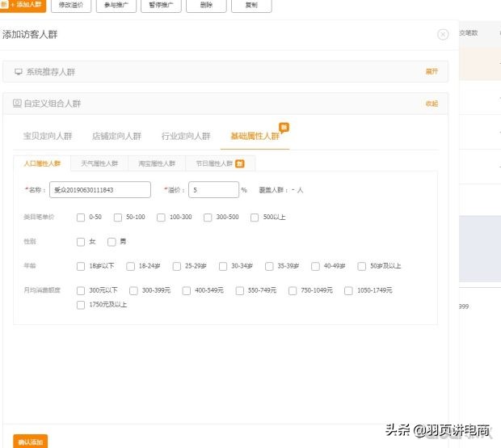Select the 40-49岁 age checkbox
Screen dimensions: 501x448
pyautogui.click(x=315, y=266)
